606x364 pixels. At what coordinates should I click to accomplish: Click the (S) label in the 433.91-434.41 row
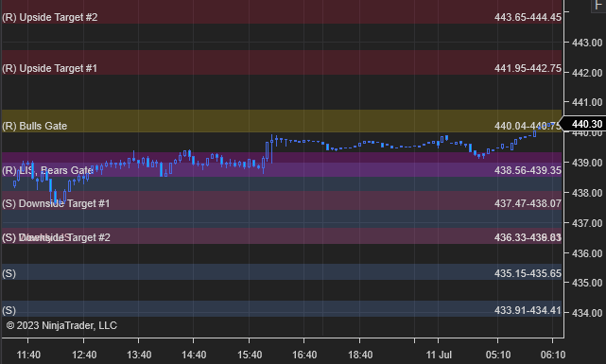[9, 310]
